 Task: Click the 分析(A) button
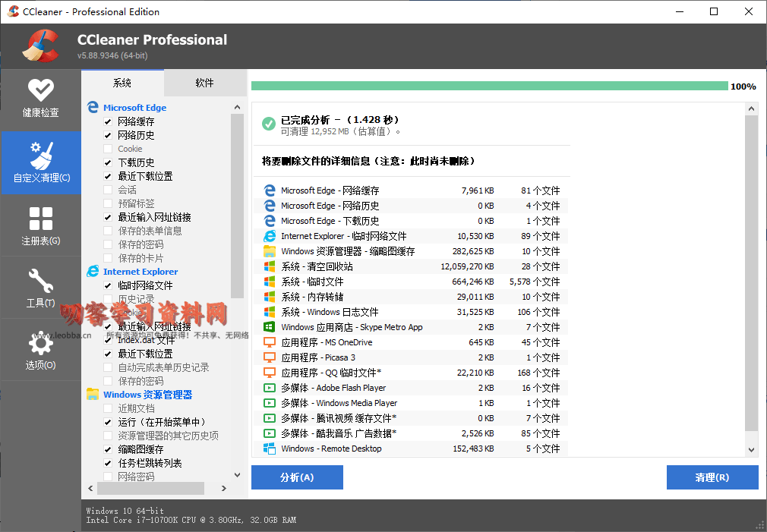pyautogui.click(x=296, y=477)
